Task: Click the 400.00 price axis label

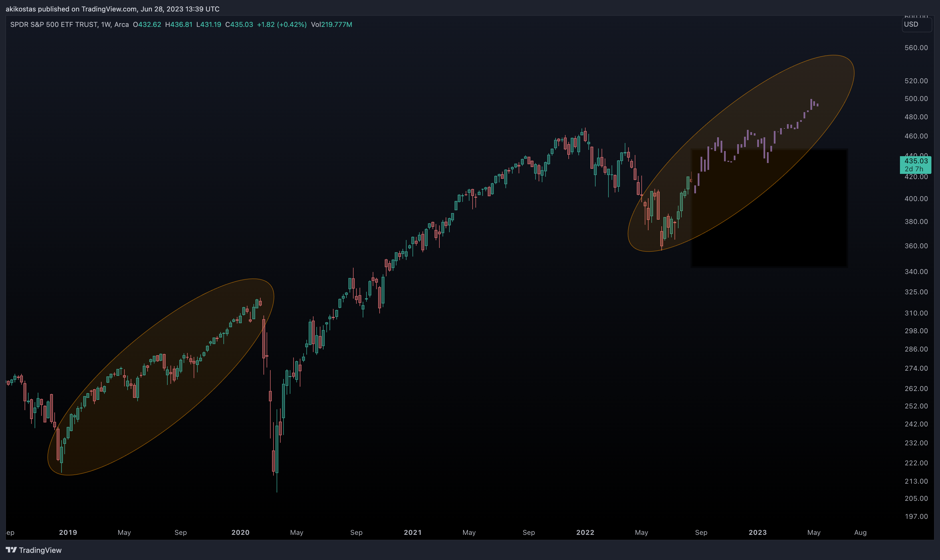Action: 916,198
